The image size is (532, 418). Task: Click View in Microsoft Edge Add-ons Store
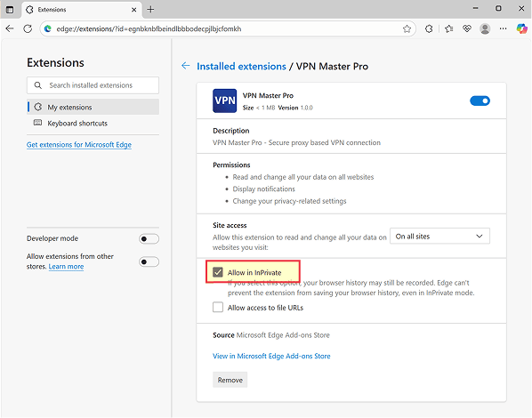(271, 356)
